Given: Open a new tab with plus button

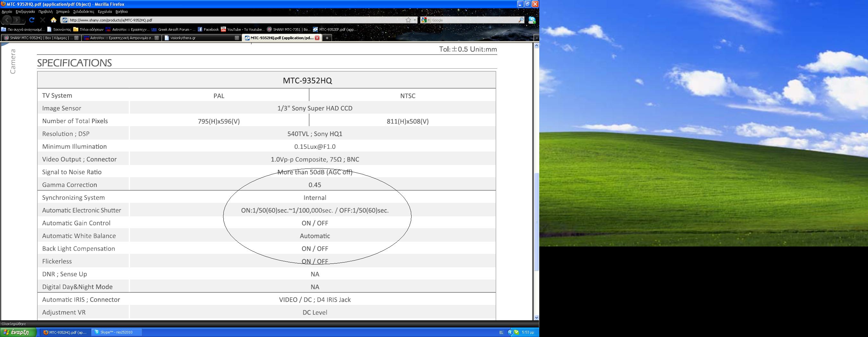Looking at the screenshot, I should pos(327,38).
